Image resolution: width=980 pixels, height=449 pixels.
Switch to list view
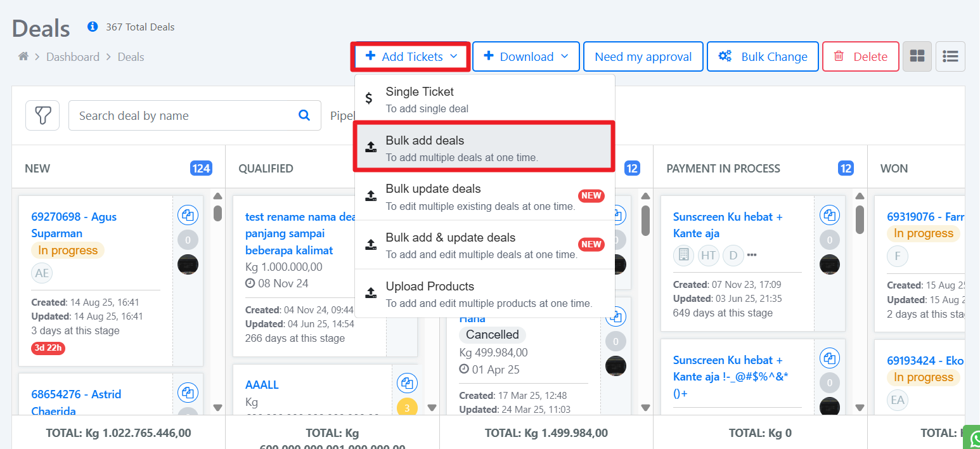tap(950, 56)
